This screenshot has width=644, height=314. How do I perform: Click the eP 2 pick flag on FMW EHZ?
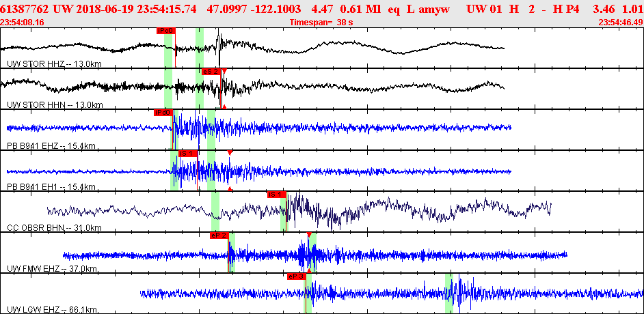tap(219, 235)
